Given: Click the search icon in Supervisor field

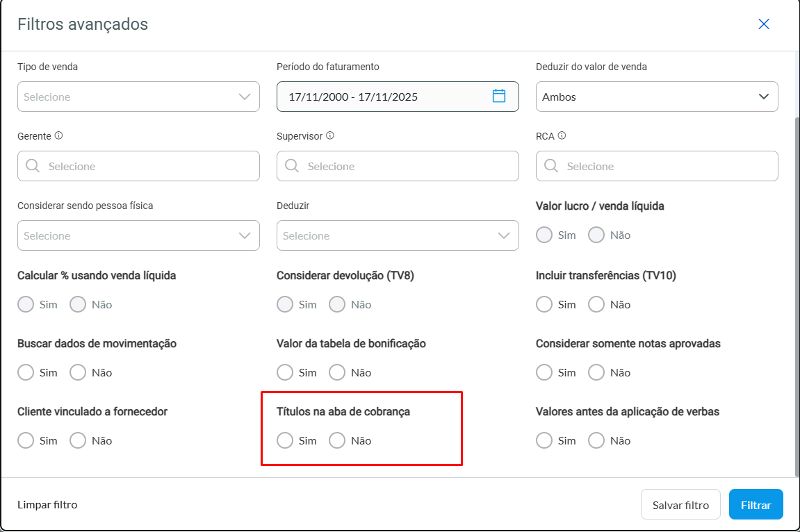Looking at the screenshot, I should (x=291, y=166).
